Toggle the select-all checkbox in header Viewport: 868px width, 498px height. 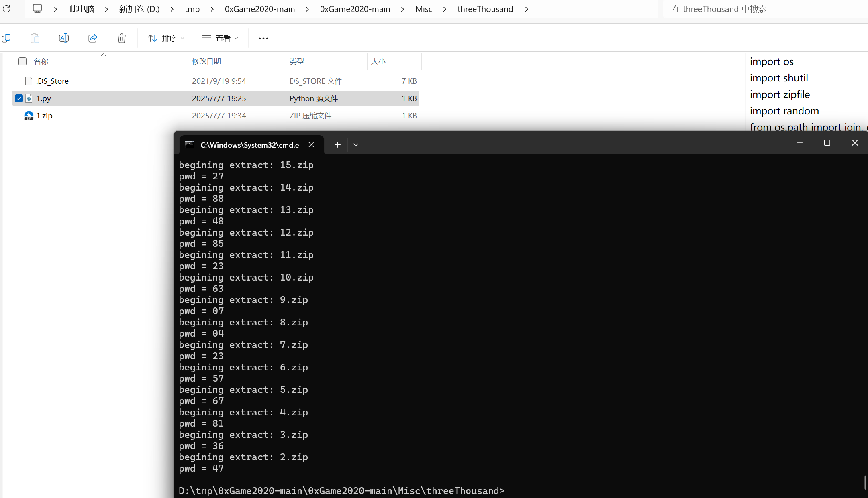[22, 61]
